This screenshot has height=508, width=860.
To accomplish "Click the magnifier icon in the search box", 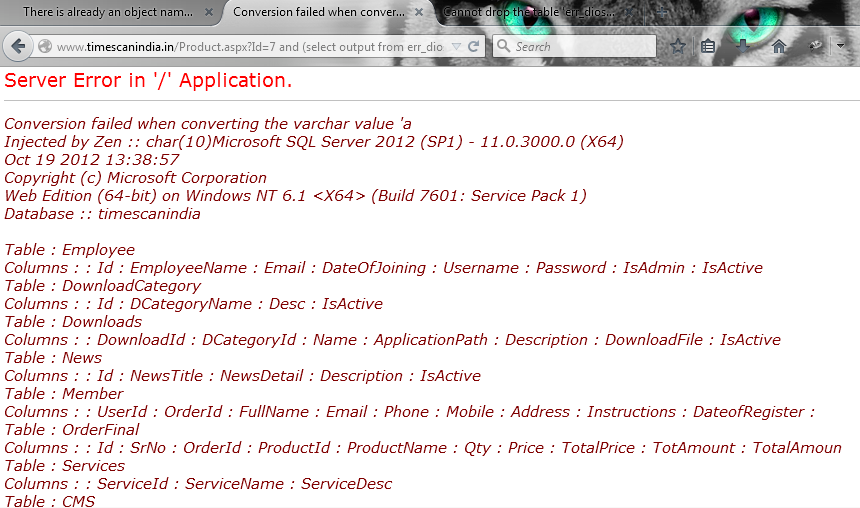I will tap(503, 46).
